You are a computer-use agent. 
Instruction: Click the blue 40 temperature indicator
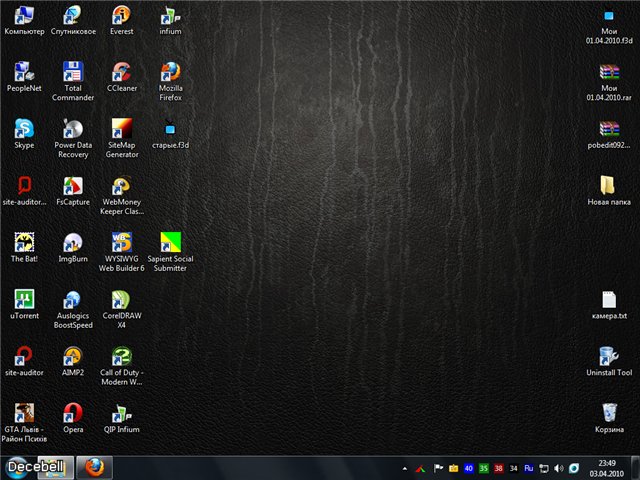pyautogui.click(x=469, y=468)
